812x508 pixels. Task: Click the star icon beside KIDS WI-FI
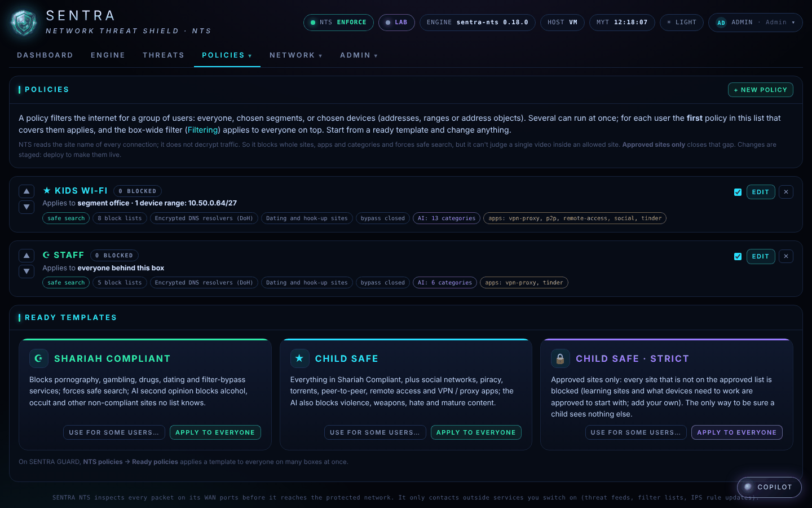click(x=47, y=191)
